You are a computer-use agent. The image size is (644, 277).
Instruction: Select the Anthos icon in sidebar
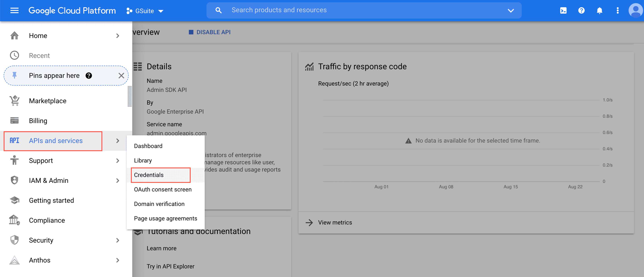coord(14,260)
